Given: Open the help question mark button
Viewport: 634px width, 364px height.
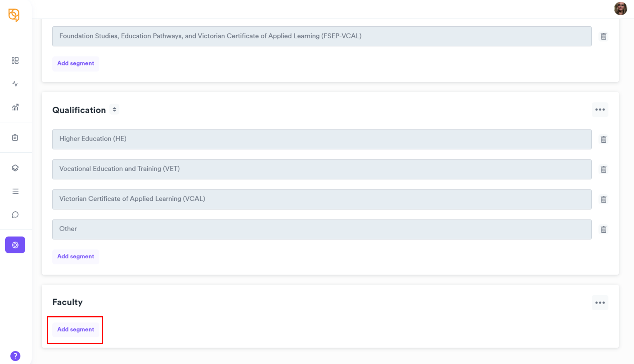Looking at the screenshot, I should 15,356.
